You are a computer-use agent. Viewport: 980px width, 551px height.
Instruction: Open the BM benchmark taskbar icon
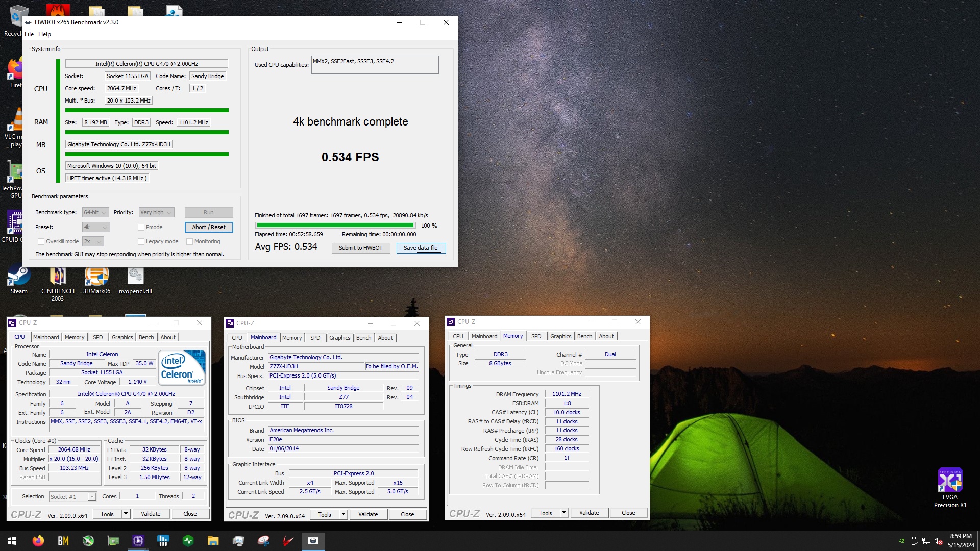pyautogui.click(x=63, y=541)
